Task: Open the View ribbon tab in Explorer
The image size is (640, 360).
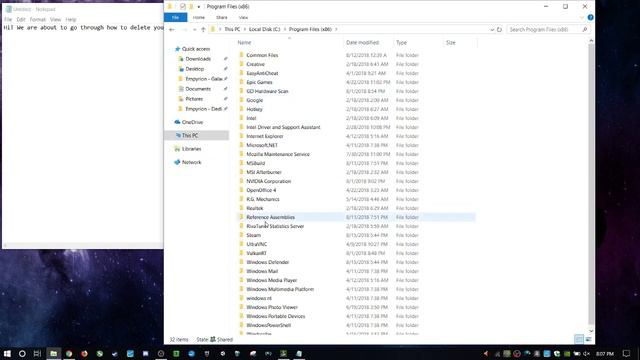Action: [243, 18]
